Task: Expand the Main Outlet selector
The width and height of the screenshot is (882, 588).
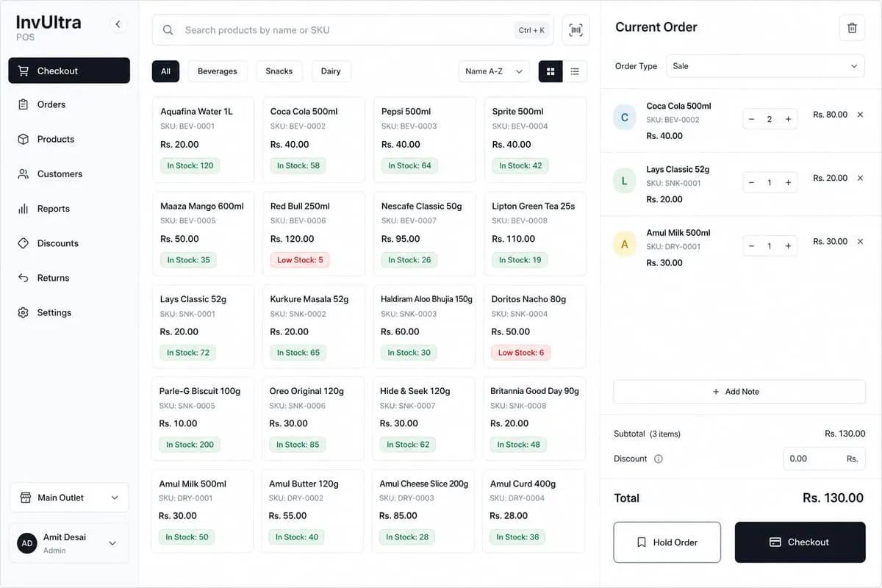Action: click(x=69, y=498)
